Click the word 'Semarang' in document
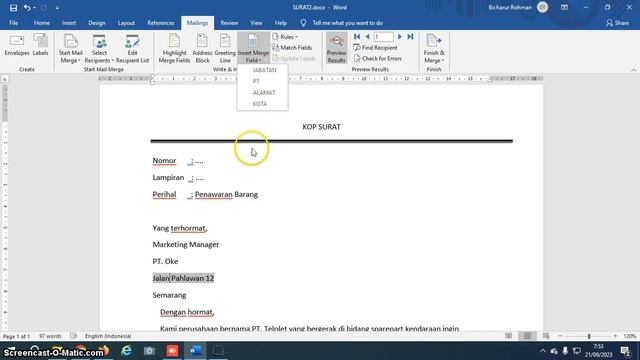Viewport: 640px width, 360px height. click(x=169, y=295)
